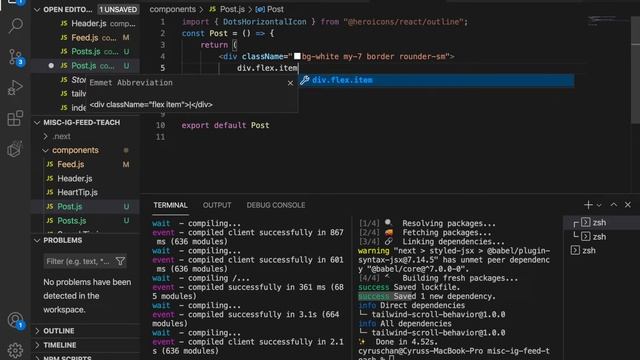The width and height of the screenshot is (640, 360).
Task: Click the components breadcrumb
Action: click(x=172, y=9)
